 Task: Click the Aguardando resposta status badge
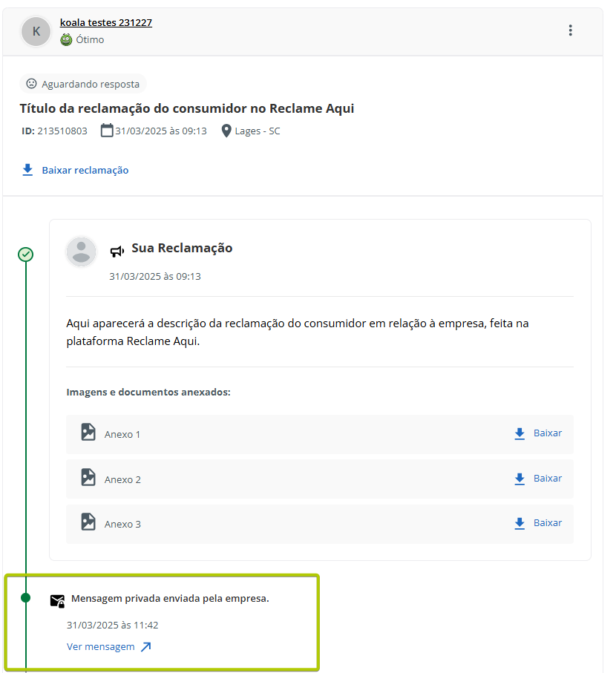tap(83, 84)
